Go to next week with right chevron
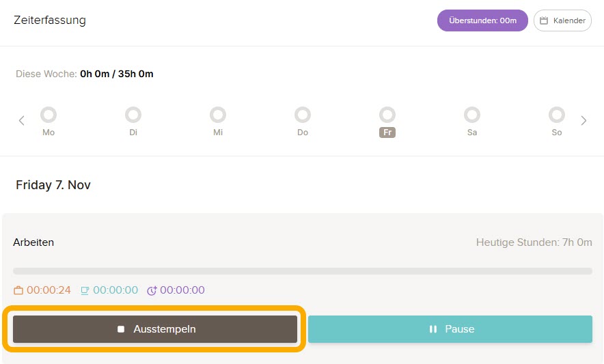This screenshot has height=364, width=604. tap(584, 121)
